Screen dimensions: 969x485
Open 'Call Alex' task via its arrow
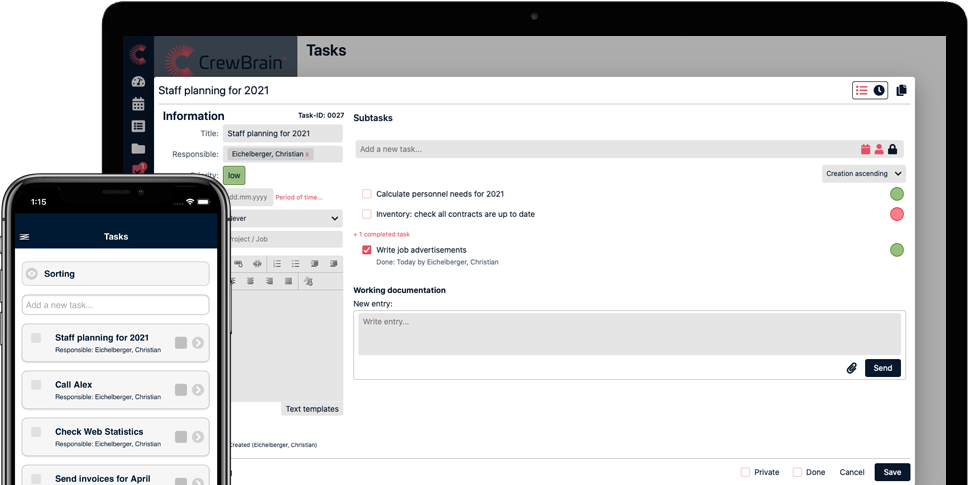coord(198,390)
